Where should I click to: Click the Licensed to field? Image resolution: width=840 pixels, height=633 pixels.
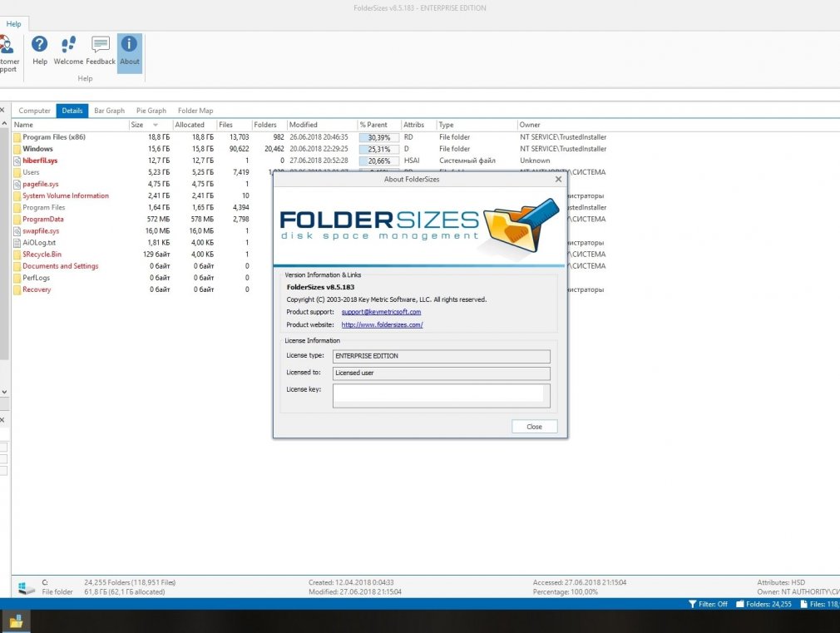441,373
